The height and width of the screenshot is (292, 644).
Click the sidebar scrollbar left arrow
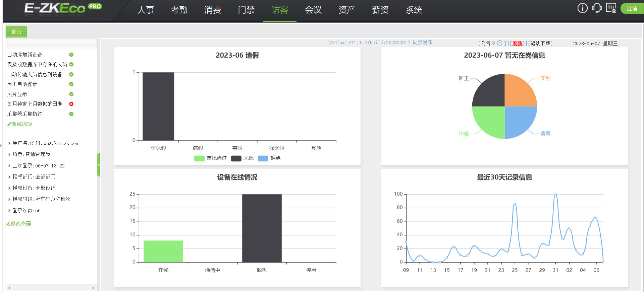9,288
